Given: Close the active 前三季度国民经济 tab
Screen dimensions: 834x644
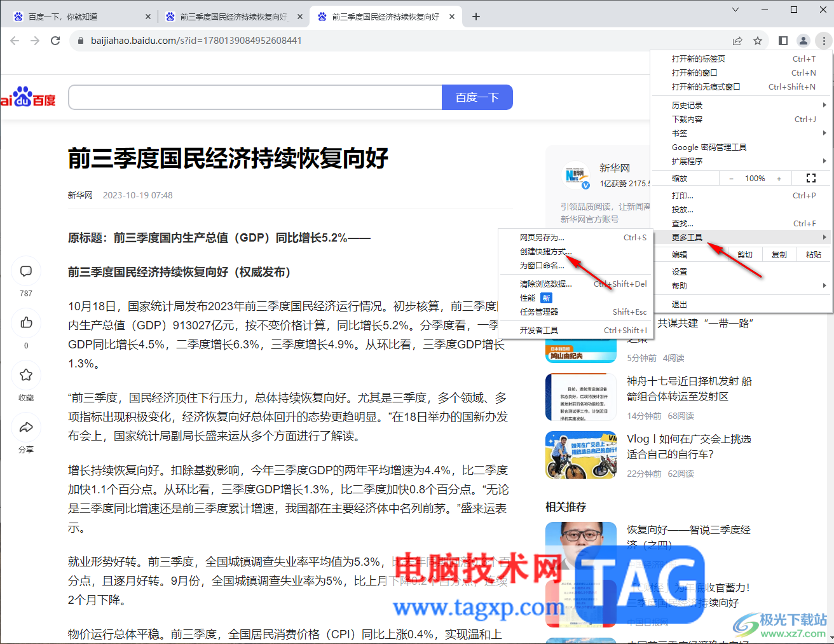Looking at the screenshot, I should click(452, 17).
